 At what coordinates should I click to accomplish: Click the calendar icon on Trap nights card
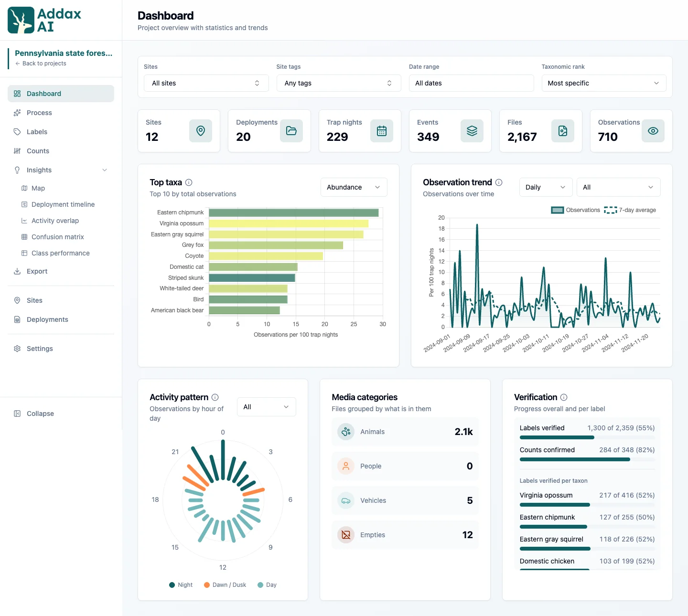(x=382, y=131)
